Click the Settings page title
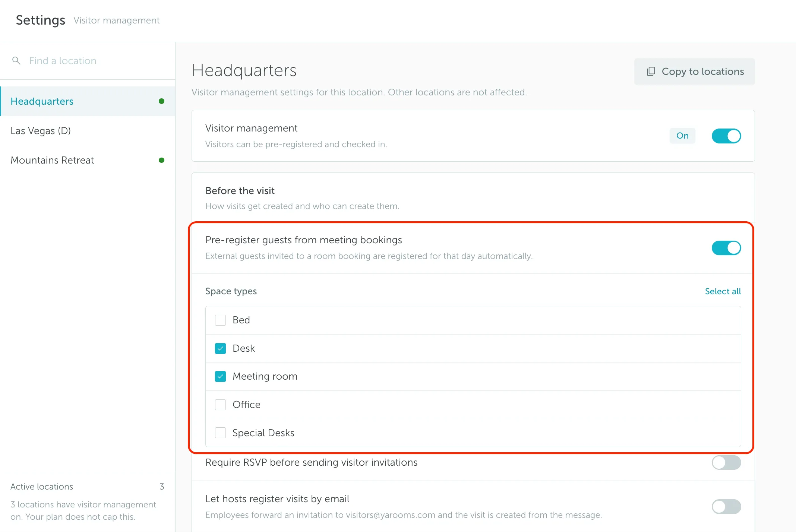The height and width of the screenshot is (532, 796). tap(41, 20)
